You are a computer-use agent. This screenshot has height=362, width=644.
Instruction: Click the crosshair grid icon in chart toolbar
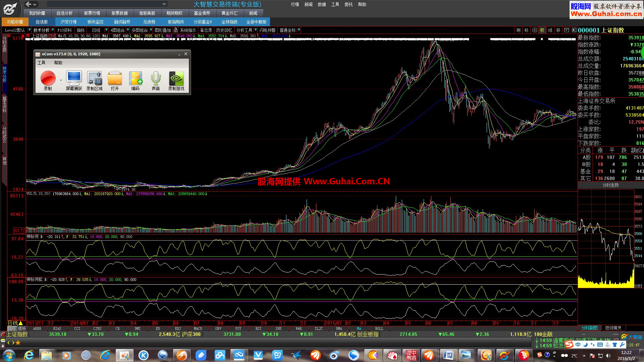534,30
